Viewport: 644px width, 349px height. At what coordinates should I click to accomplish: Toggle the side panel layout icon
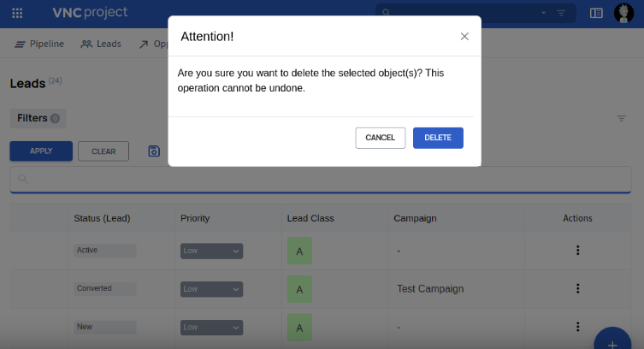pos(596,13)
